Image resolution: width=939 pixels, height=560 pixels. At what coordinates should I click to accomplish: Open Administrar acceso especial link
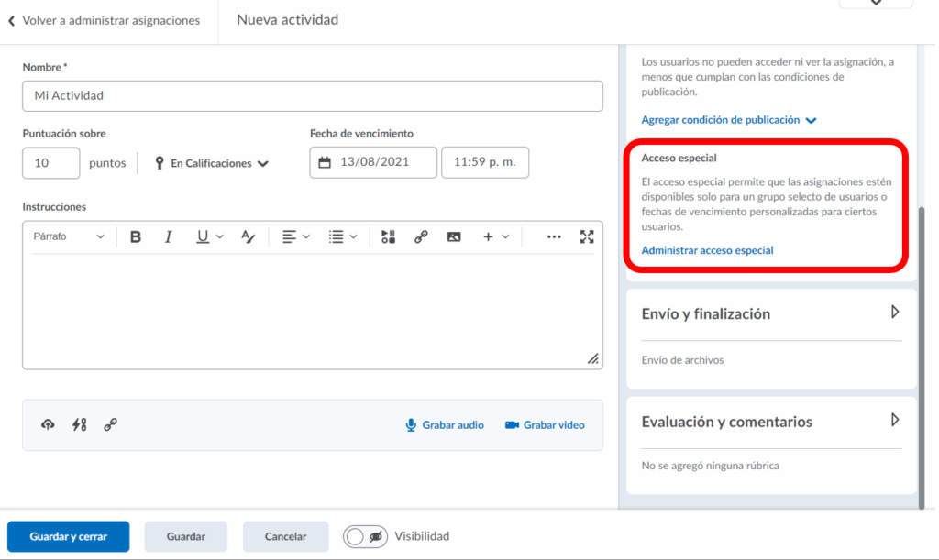(707, 250)
